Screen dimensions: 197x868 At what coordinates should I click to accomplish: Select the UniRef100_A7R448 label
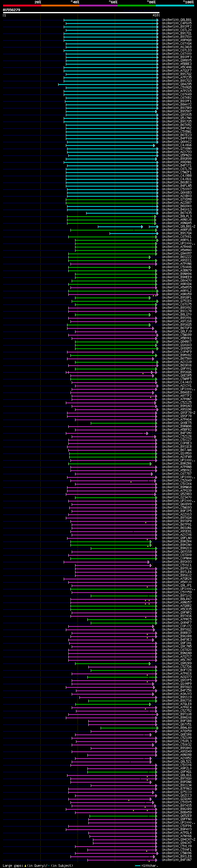[177, 247]
